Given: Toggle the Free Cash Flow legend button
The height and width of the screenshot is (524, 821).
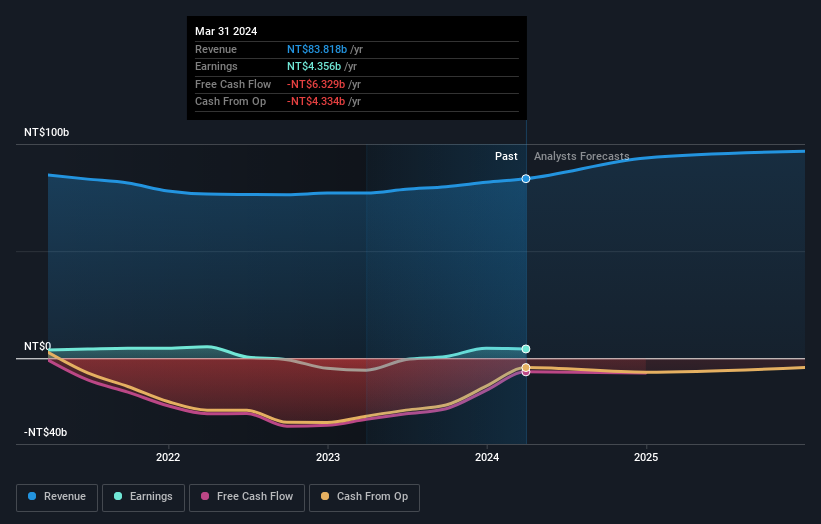Looking at the screenshot, I should tap(247, 497).
